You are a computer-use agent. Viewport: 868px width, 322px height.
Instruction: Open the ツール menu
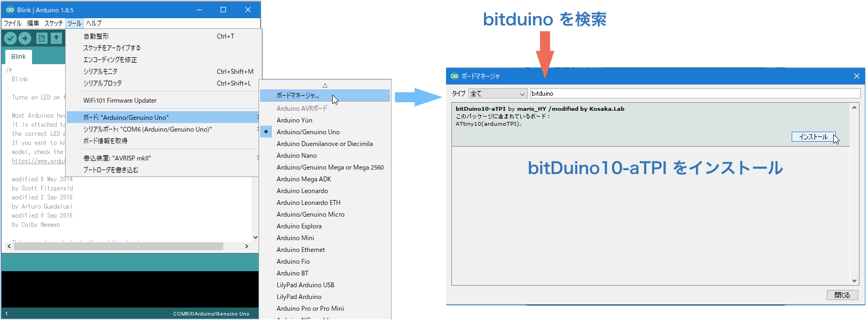tap(74, 23)
